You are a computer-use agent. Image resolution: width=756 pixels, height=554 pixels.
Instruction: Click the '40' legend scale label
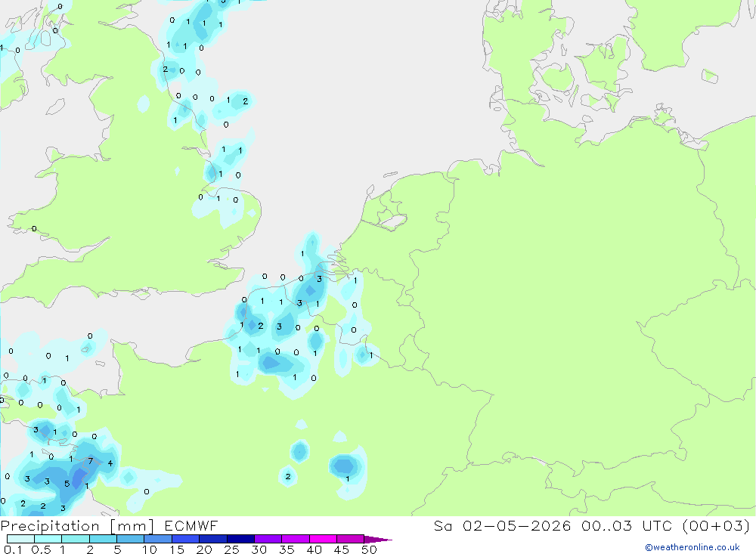point(314,549)
